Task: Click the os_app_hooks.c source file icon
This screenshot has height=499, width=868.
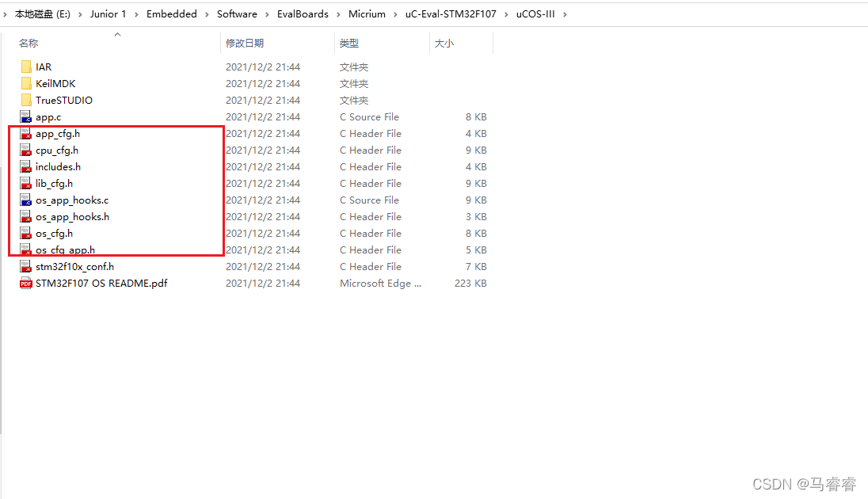Action: pyautogui.click(x=26, y=200)
